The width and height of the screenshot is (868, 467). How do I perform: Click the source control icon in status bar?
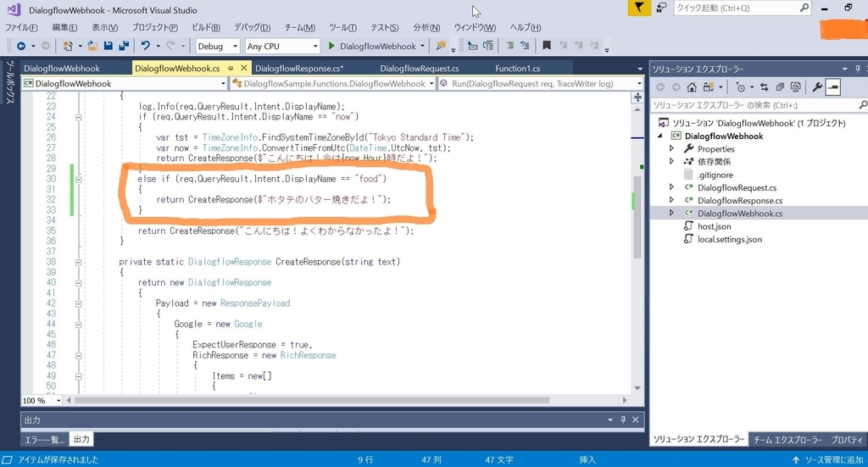[7, 459]
